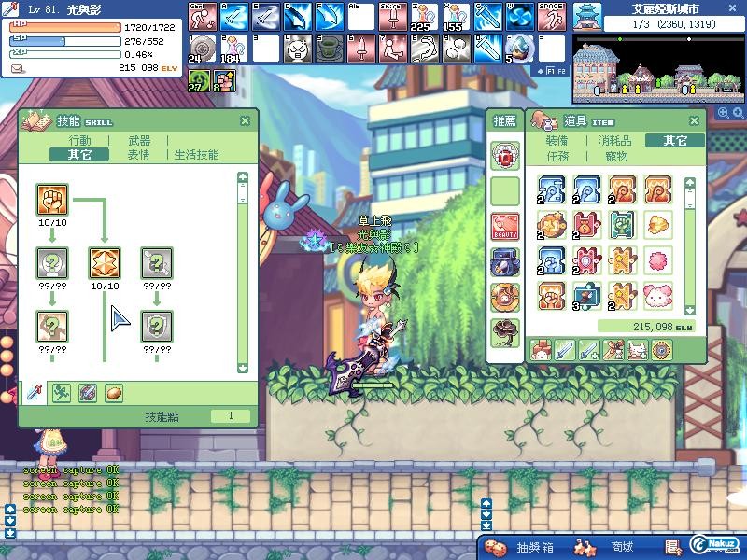Screen dimensions: 747x560
Task: Select the pink fluffy pet item in inventory
Action: point(658,296)
